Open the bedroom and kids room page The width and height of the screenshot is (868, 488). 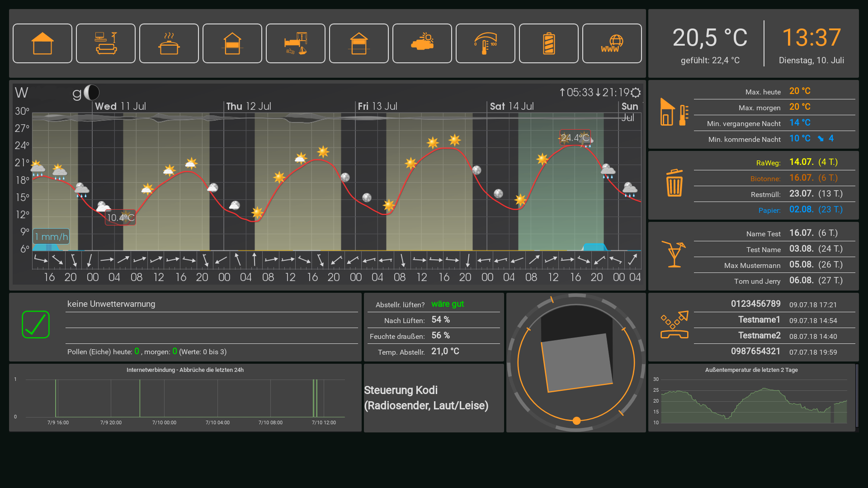(x=296, y=43)
